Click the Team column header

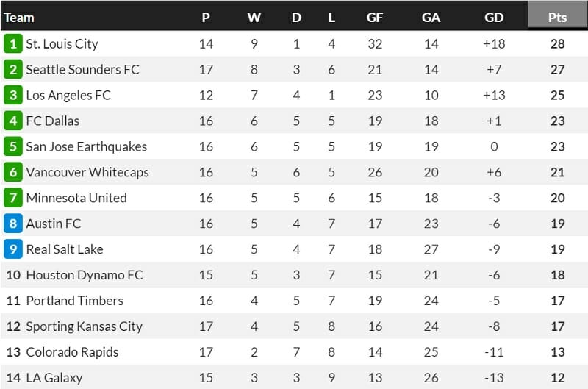pyautogui.click(x=19, y=17)
